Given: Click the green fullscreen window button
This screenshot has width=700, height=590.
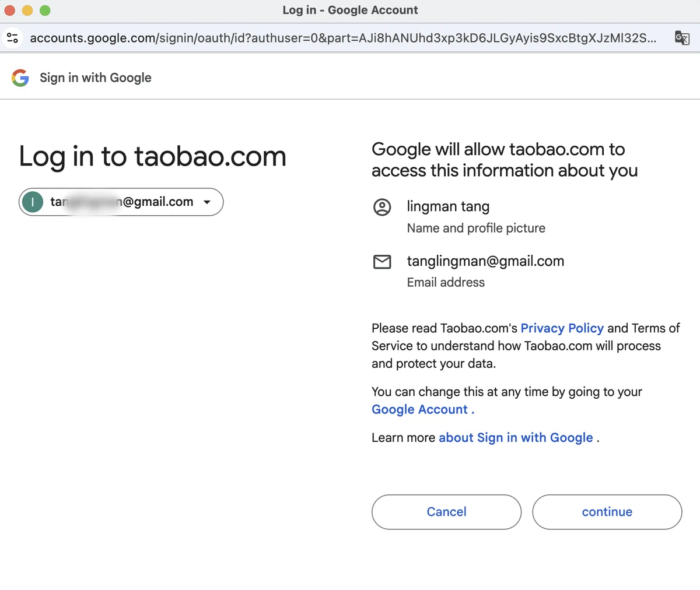Looking at the screenshot, I should pos(45,10).
